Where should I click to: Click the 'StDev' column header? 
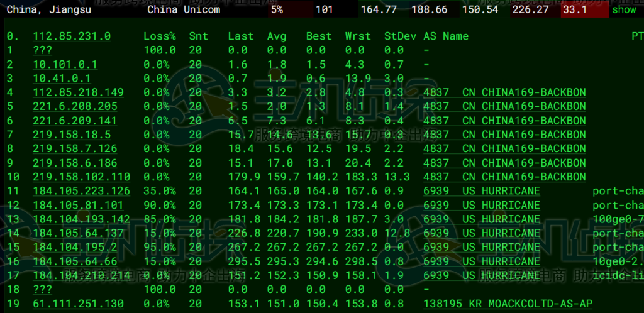(x=401, y=36)
